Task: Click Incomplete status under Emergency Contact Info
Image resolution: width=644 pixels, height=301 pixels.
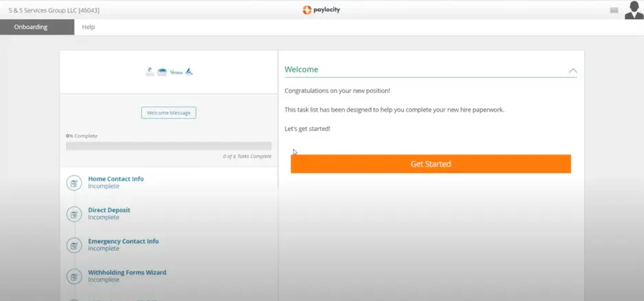Action: tap(103, 249)
